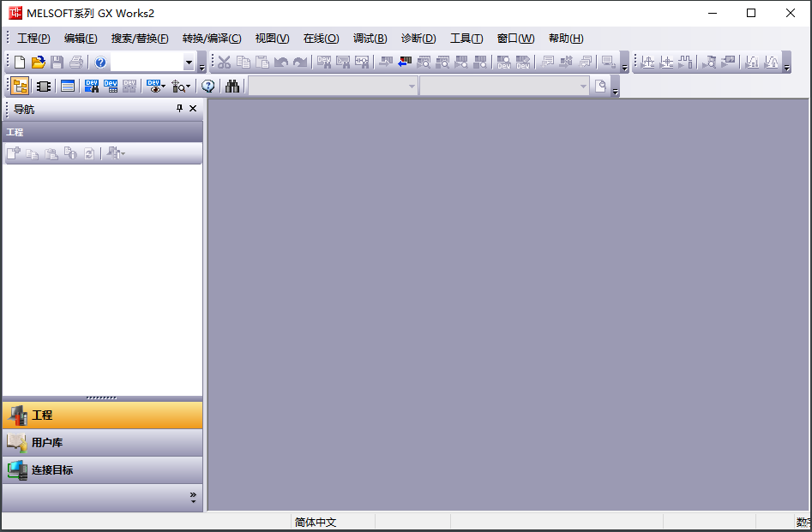Open the 帮助(H) menu

tap(566, 39)
